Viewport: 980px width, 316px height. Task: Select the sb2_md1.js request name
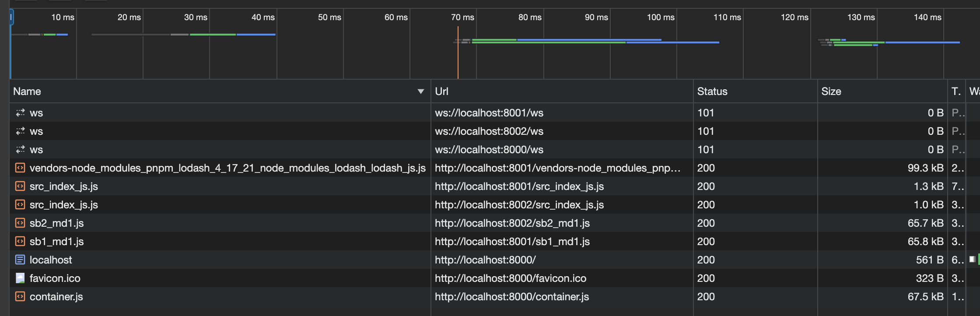click(56, 223)
